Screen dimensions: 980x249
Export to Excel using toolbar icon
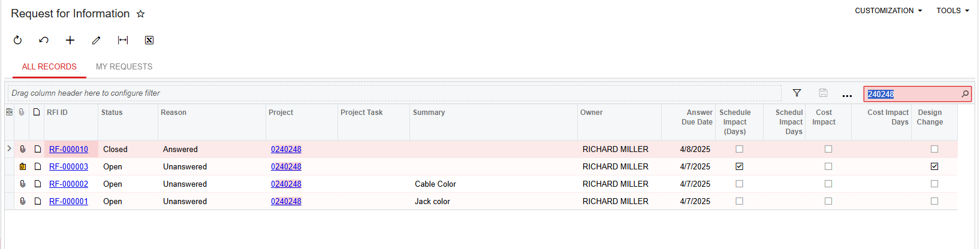(x=149, y=40)
